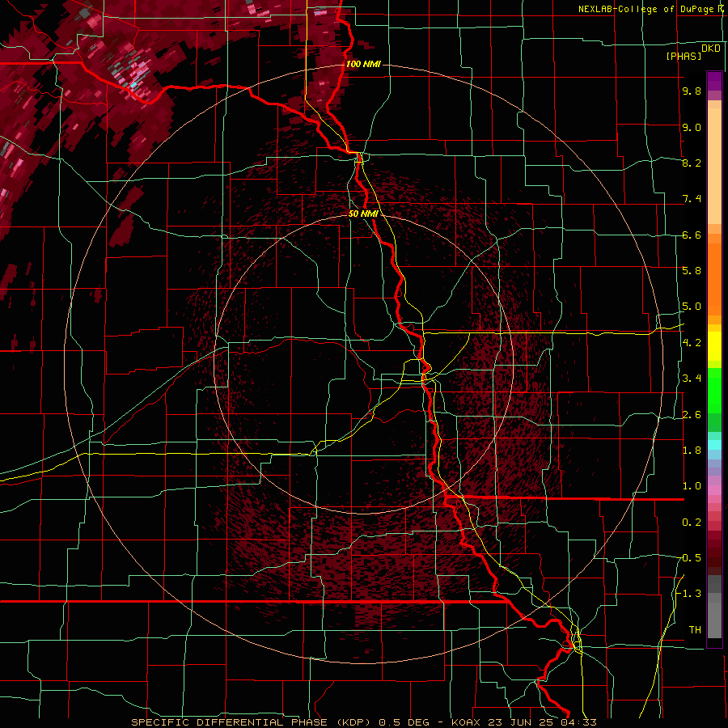Click the 1.8 scale value
This screenshot has height=728, width=728.
pyautogui.click(x=692, y=451)
